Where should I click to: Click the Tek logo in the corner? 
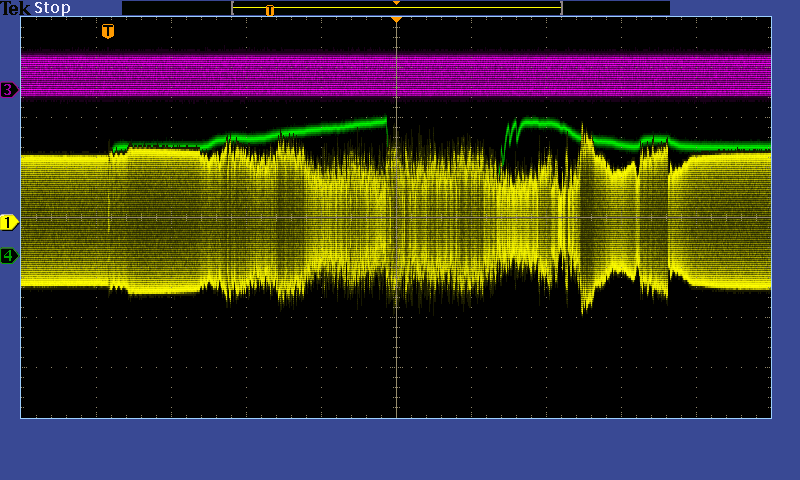click(16, 8)
